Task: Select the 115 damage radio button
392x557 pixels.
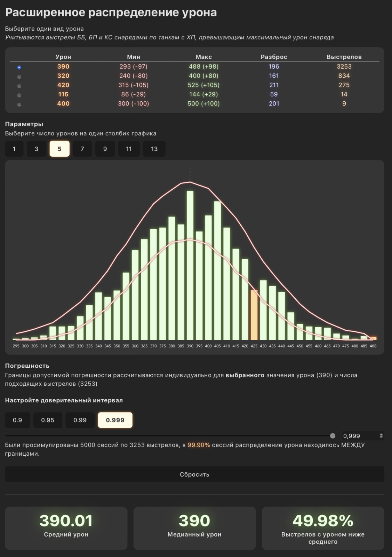Action: pyautogui.click(x=19, y=95)
